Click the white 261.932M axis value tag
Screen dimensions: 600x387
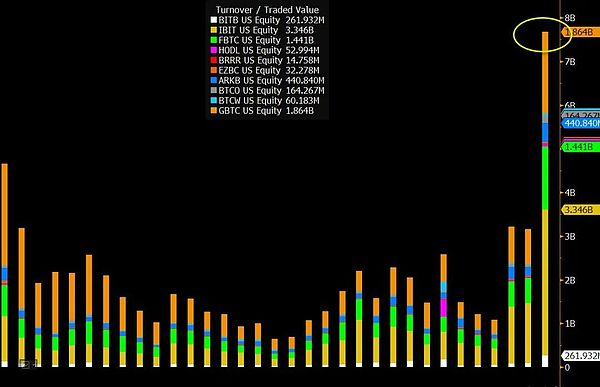(580, 356)
